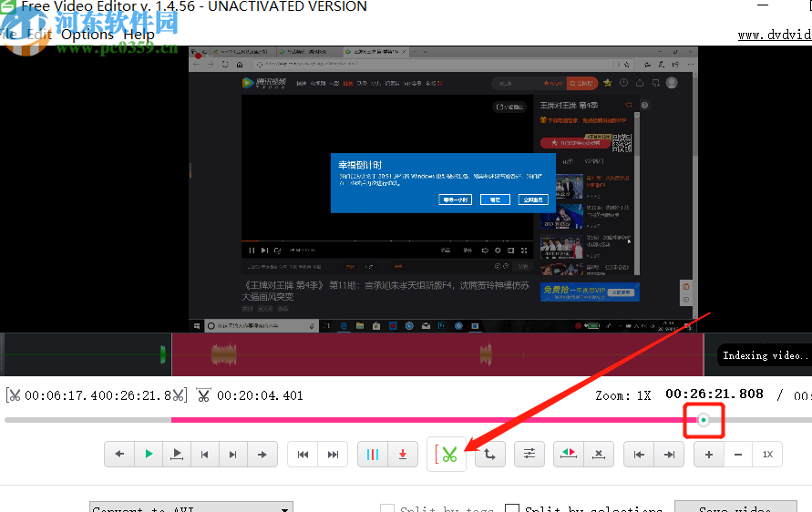Click the scissors icon before 00:06:17
The height and width of the screenshot is (512, 812).
click(14, 396)
